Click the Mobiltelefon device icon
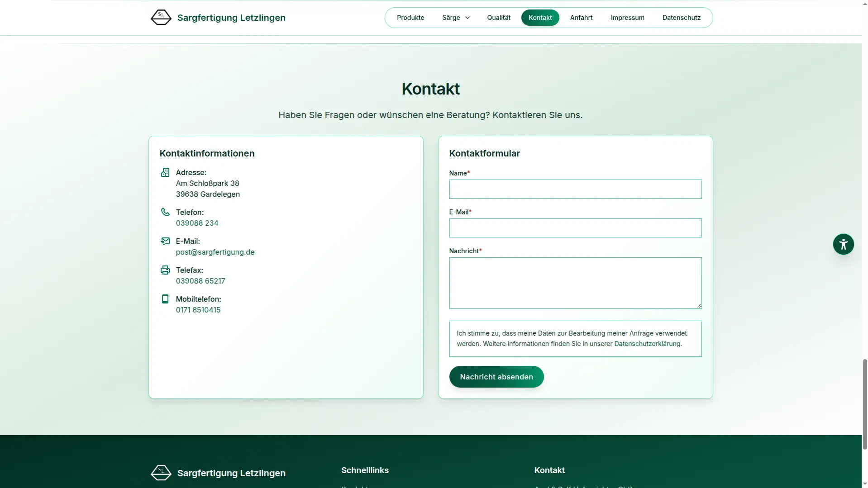The image size is (868, 488). click(165, 299)
